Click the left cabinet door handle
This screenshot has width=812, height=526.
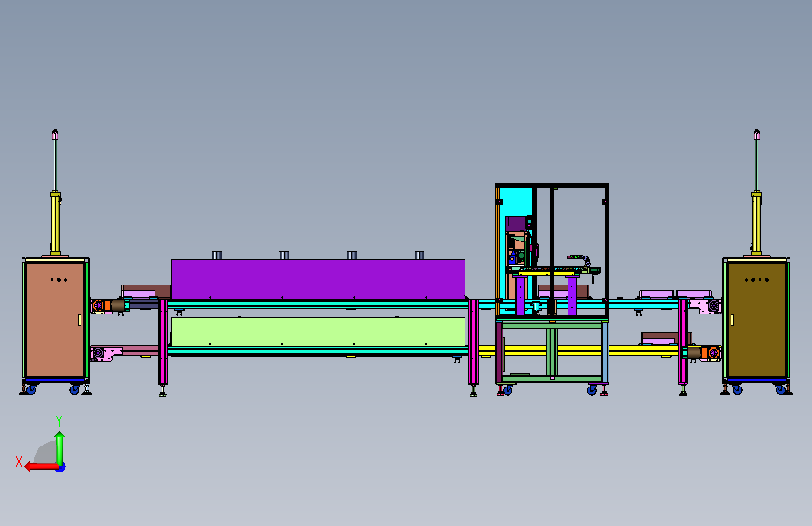[x=80, y=320]
